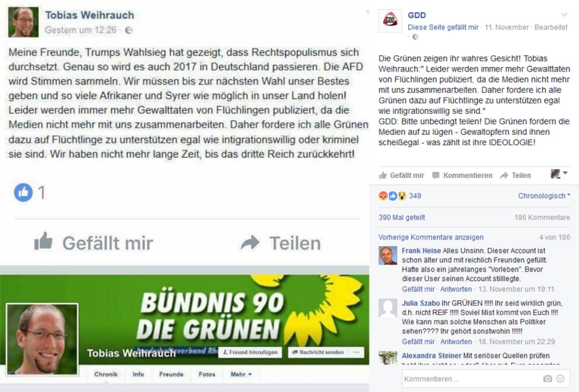Open the emoji picker smiley icon

coord(560,378)
